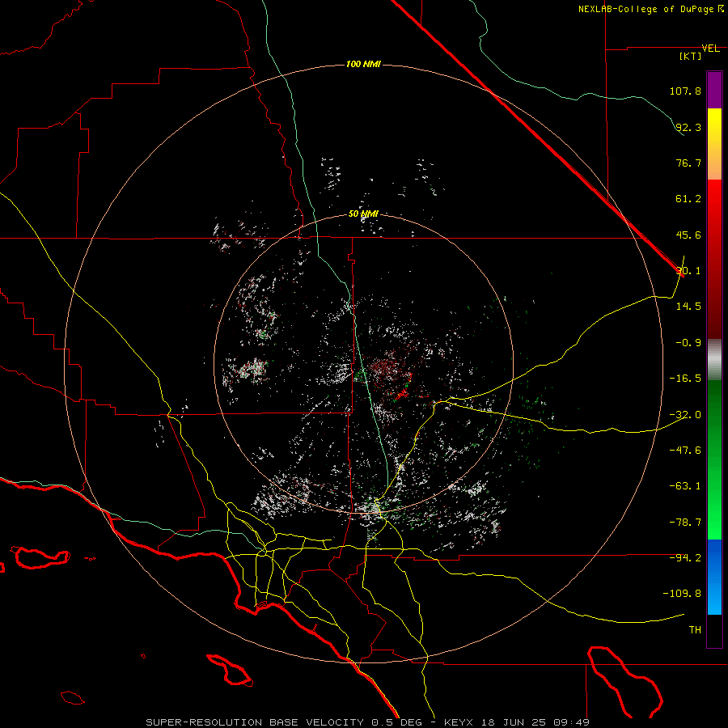Pick the yellow-orange segment of the color bar
Screen dimensions: 728x728
(714, 144)
